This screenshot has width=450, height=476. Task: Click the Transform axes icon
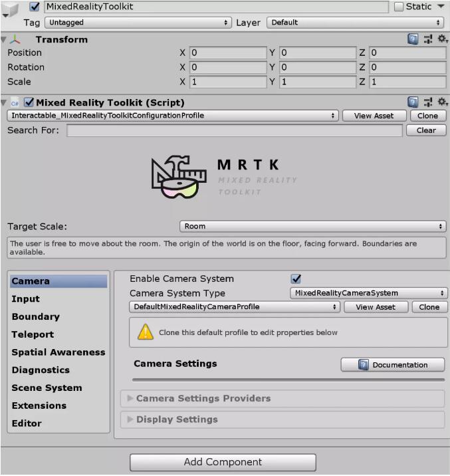(x=15, y=39)
